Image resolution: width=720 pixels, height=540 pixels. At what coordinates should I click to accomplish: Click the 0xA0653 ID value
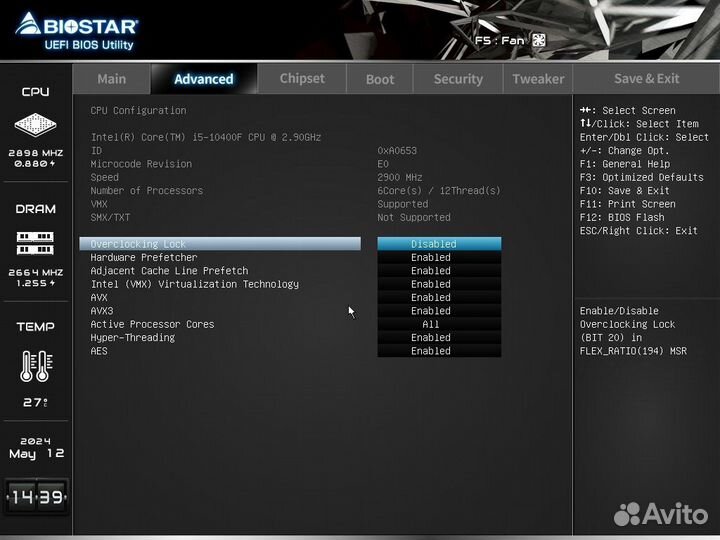pyautogui.click(x=397, y=151)
